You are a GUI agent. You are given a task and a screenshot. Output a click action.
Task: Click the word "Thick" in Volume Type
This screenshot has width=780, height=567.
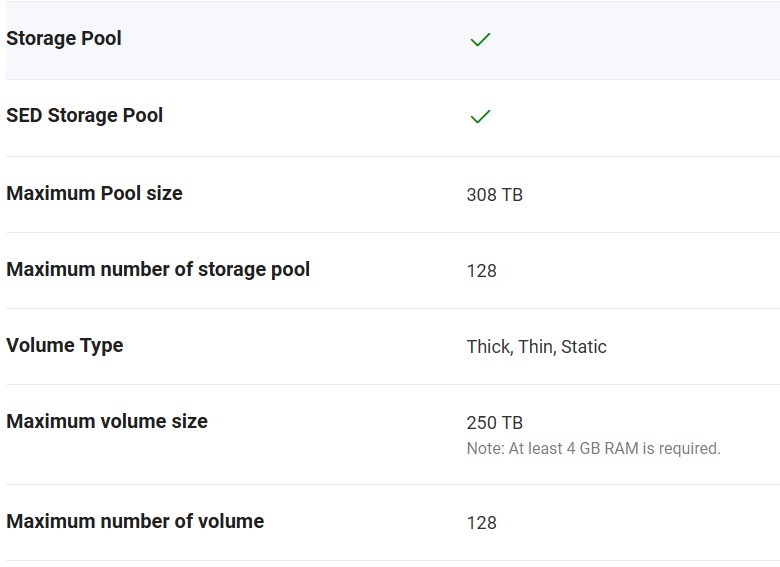488,347
